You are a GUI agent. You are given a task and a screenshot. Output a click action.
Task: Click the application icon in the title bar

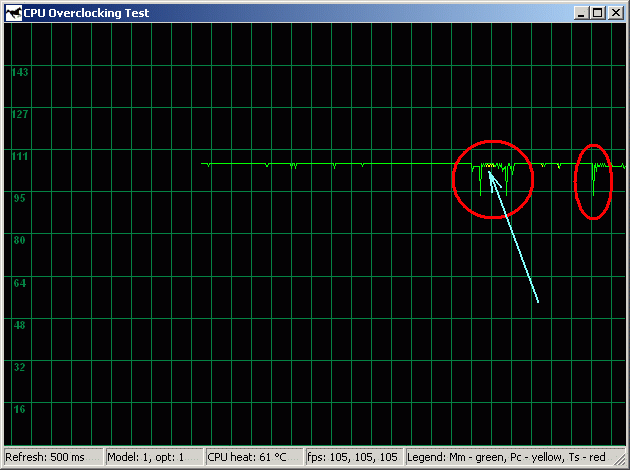pyautogui.click(x=12, y=12)
